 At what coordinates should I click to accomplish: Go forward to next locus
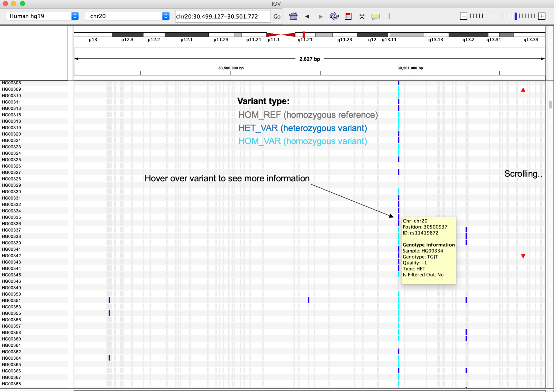[321, 16]
